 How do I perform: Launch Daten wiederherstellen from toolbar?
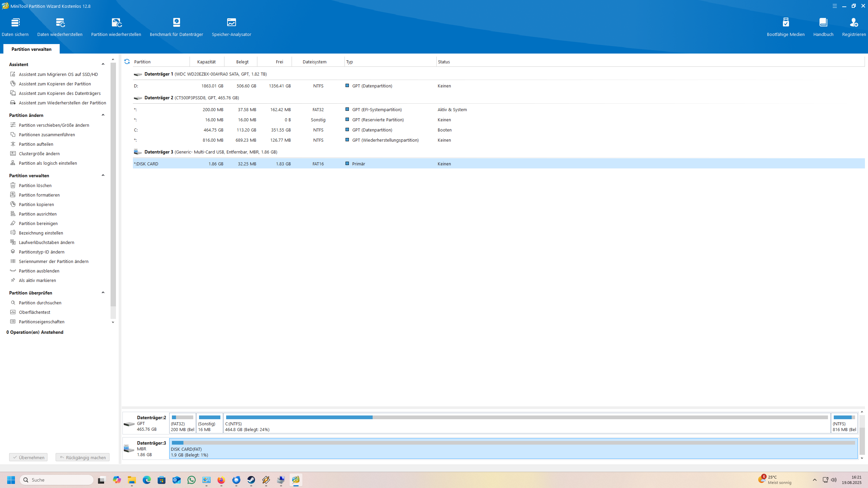tap(60, 23)
